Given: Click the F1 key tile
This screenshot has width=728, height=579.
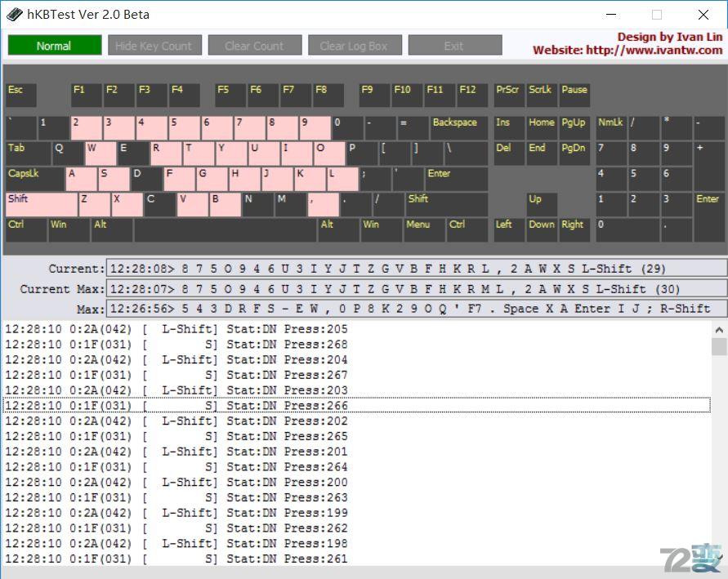Looking at the screenshot, I should tap(87, 95).
